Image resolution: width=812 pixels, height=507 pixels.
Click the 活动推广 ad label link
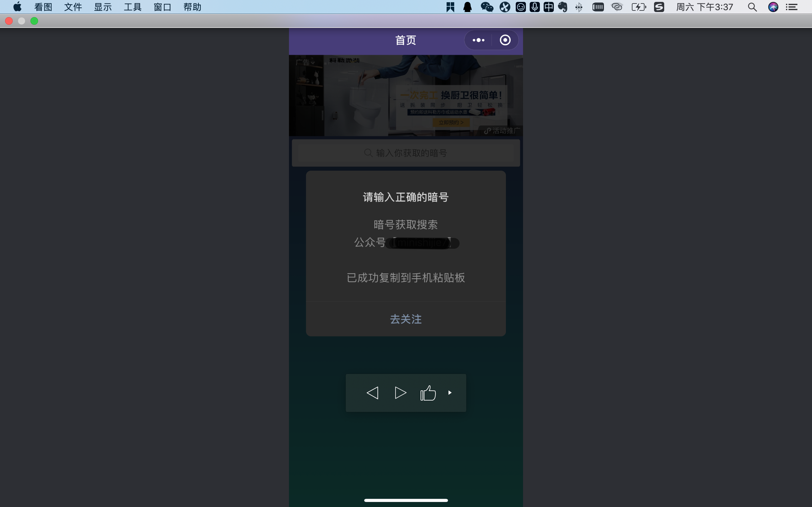coord(502,131)
